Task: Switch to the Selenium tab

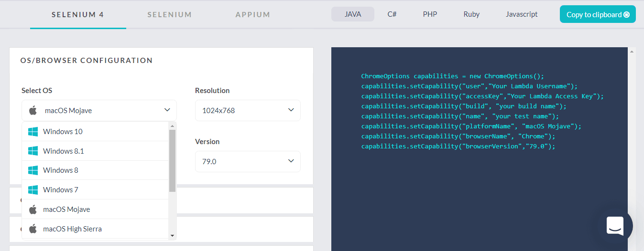Action: [169, 14]
